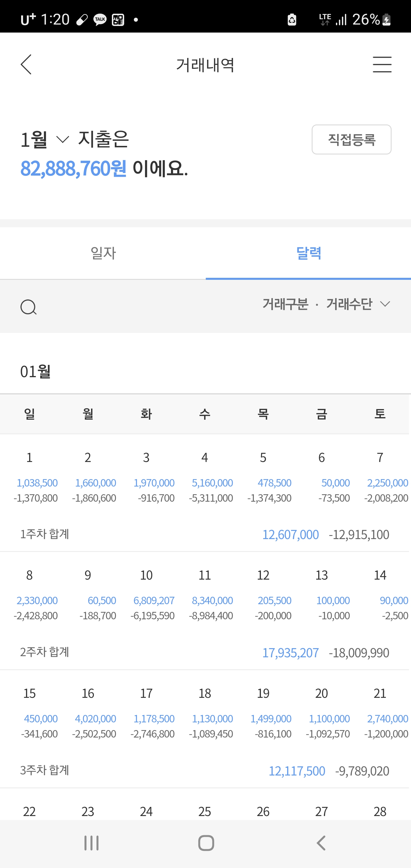Select calendar day 12

tap(263, 575)
